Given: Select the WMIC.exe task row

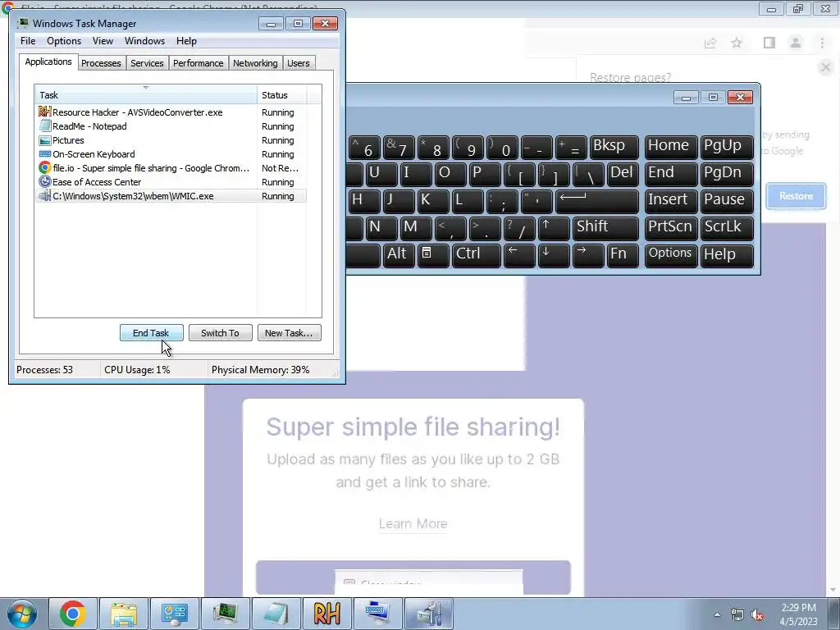Looking at the screenshot, I should pyautogui.click(x=171, y=196).
